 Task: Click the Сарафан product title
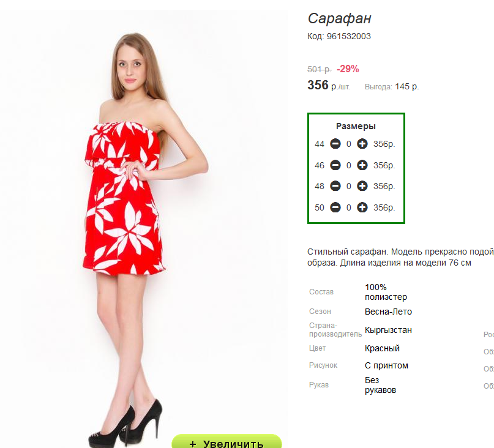click(x=339, y=18)
